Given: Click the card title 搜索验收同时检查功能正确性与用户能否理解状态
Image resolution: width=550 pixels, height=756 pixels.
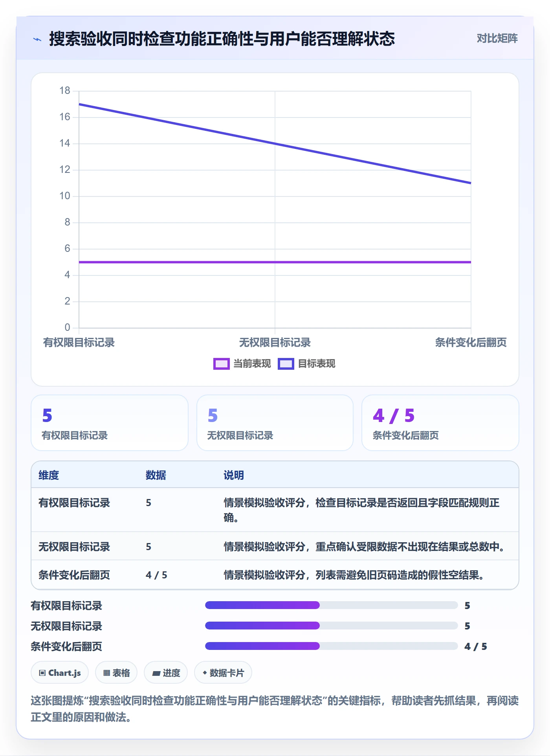Looking at the screenshot, I should point(222,39).
